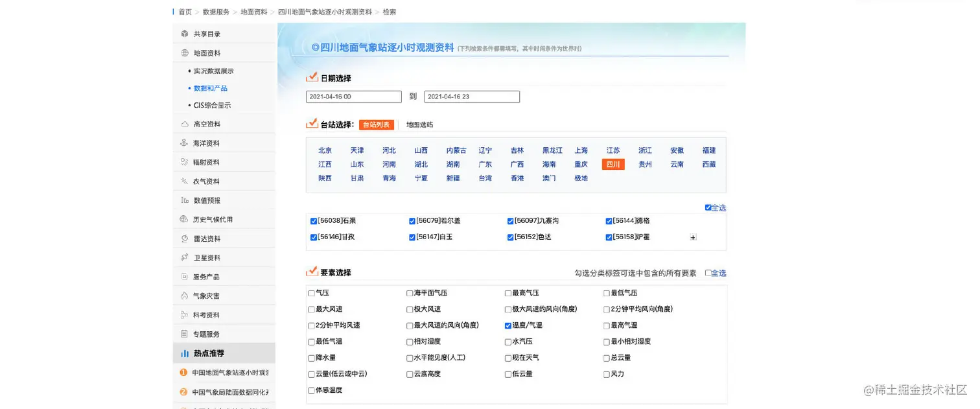The height and width of the screenshot is (409, 980).
Task: Click the cloud icon beside 高空资料
Action: 185,124
